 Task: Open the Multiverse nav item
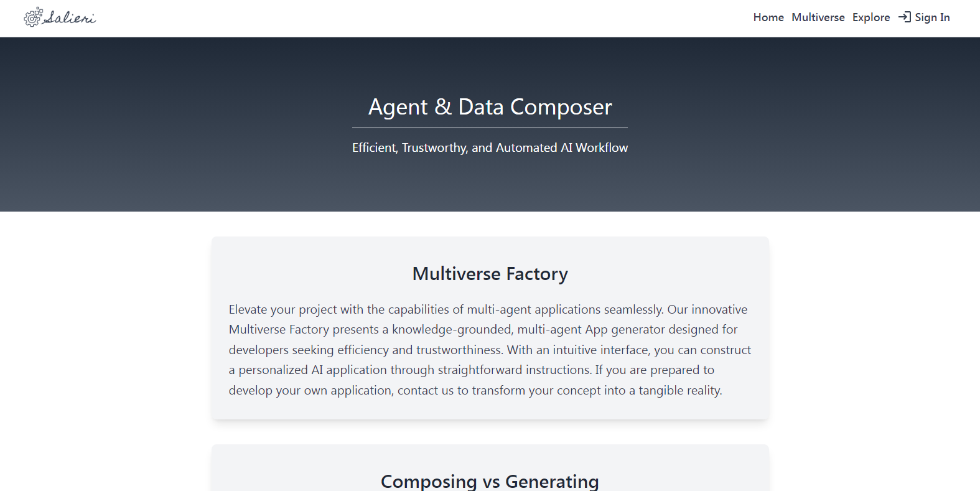(818, 17)
